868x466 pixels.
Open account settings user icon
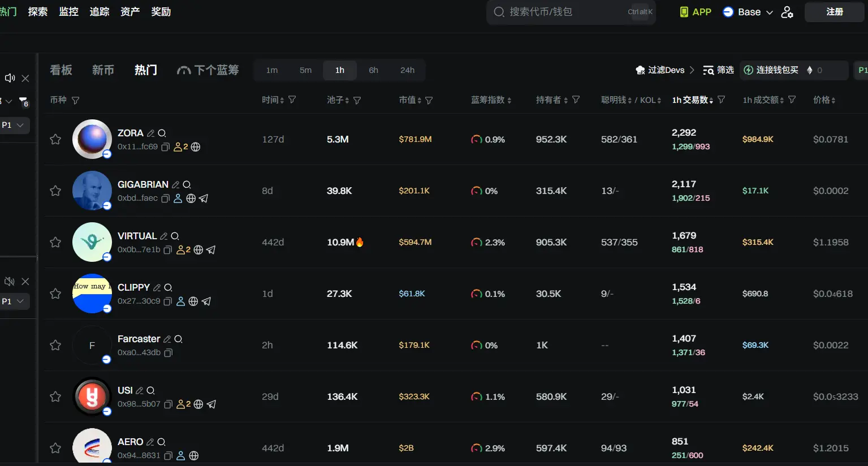pyautogui.click(x=787, y=12)
